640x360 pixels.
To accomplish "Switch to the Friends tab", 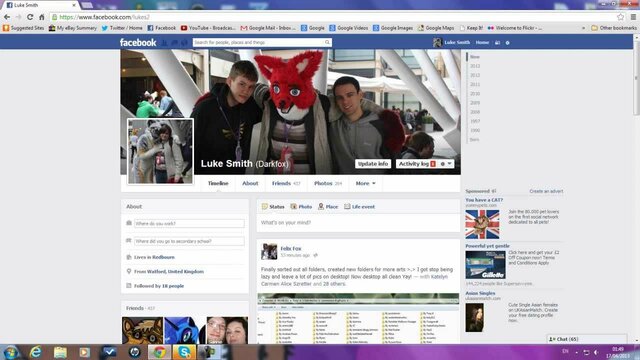I will (x=286, y=183).
